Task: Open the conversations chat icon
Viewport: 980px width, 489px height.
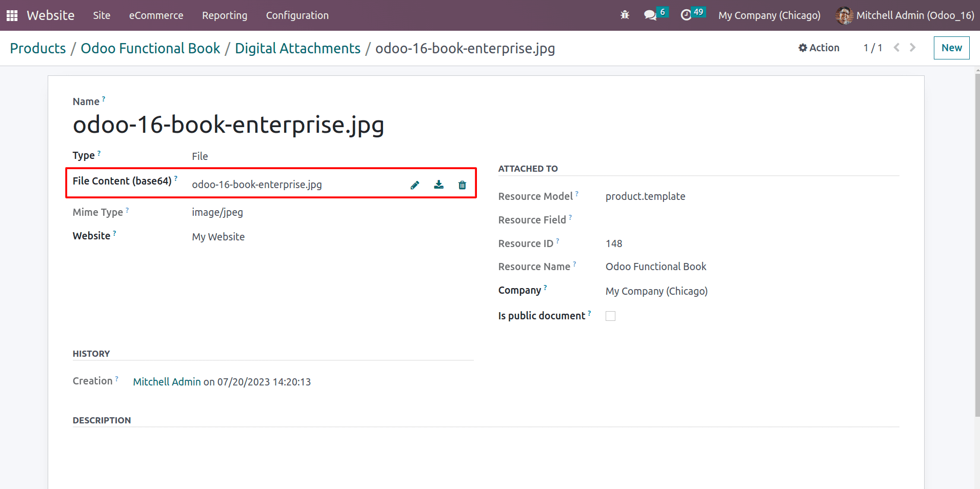Action: pyautogui.click(x=650, y=15)
